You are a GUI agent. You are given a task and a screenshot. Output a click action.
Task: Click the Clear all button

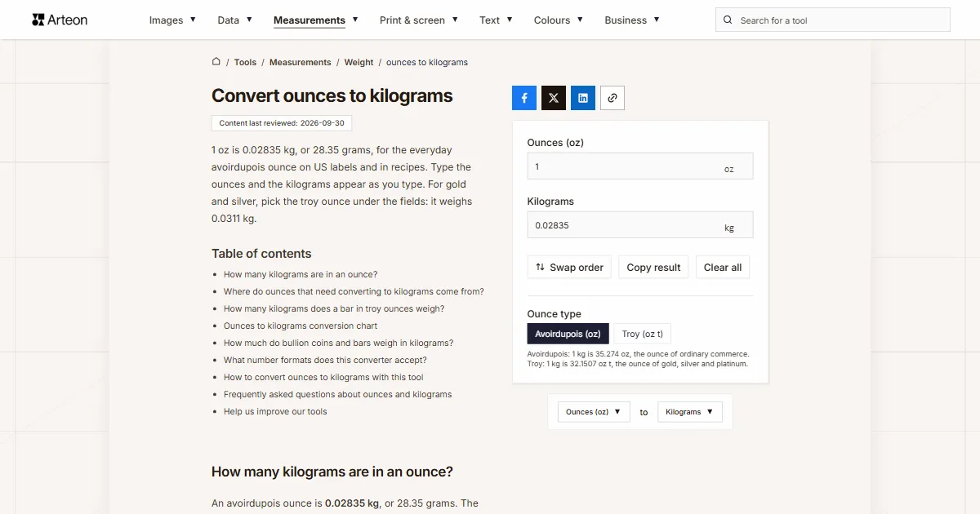(723, 268)
